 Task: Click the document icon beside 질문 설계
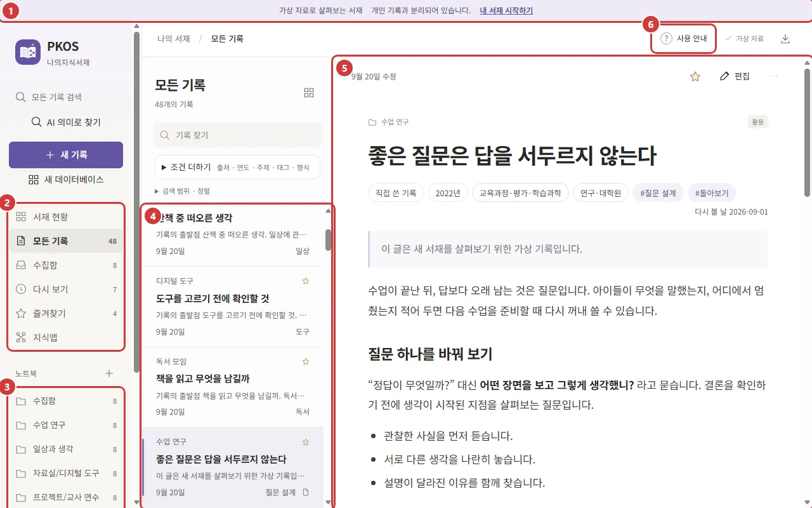point(306,492)
